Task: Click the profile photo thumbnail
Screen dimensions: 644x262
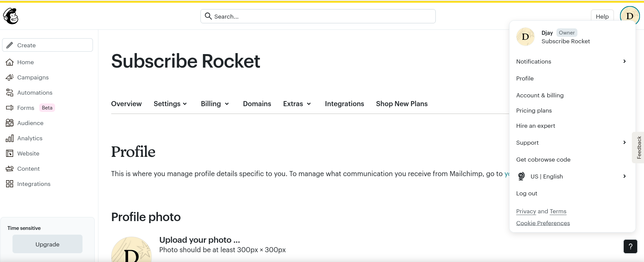Action: tap(132, 249)
